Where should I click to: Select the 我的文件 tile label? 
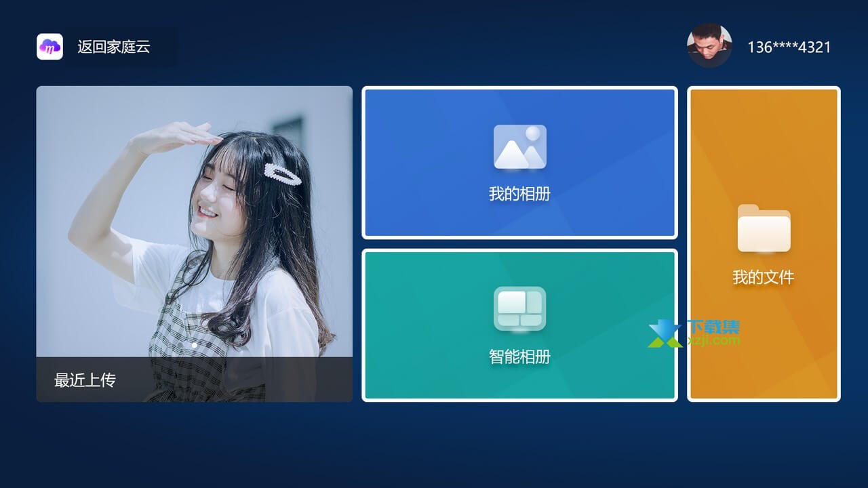pos(764,277)
